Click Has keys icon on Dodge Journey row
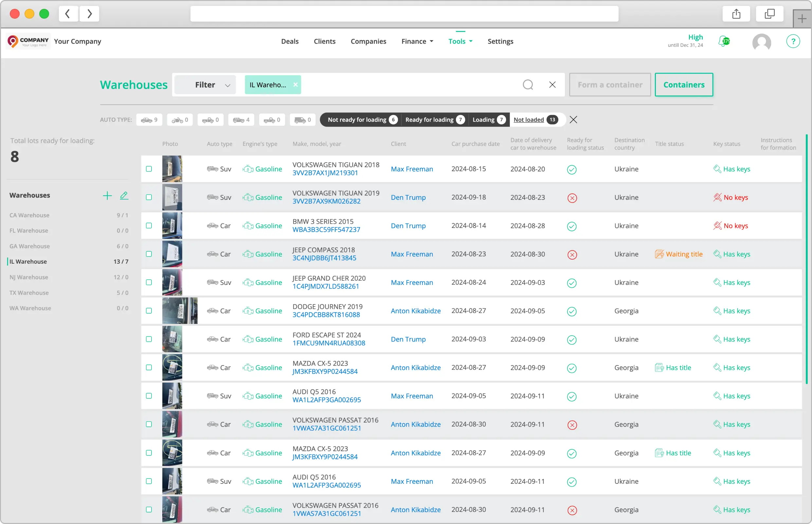 [x=717, y=311]
